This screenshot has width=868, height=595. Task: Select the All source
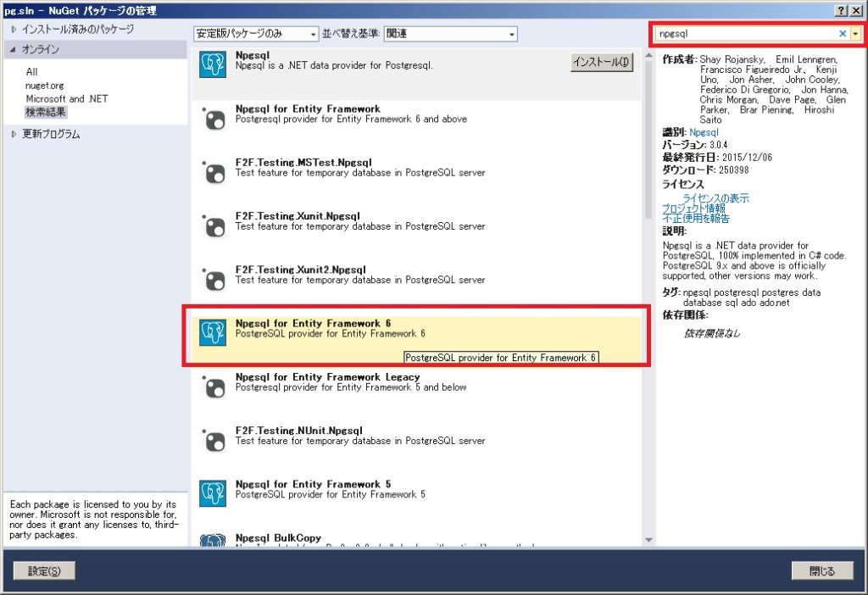31,72
